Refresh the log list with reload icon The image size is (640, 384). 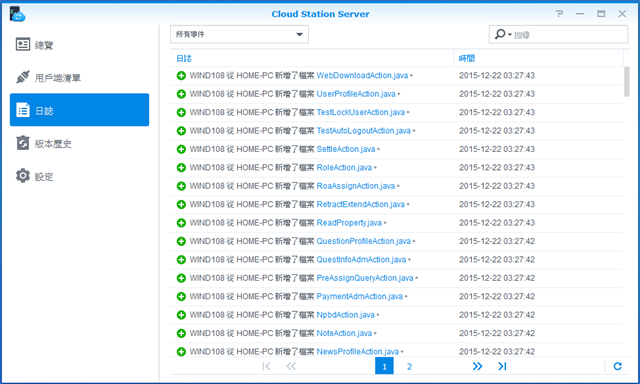coord(618,366)
